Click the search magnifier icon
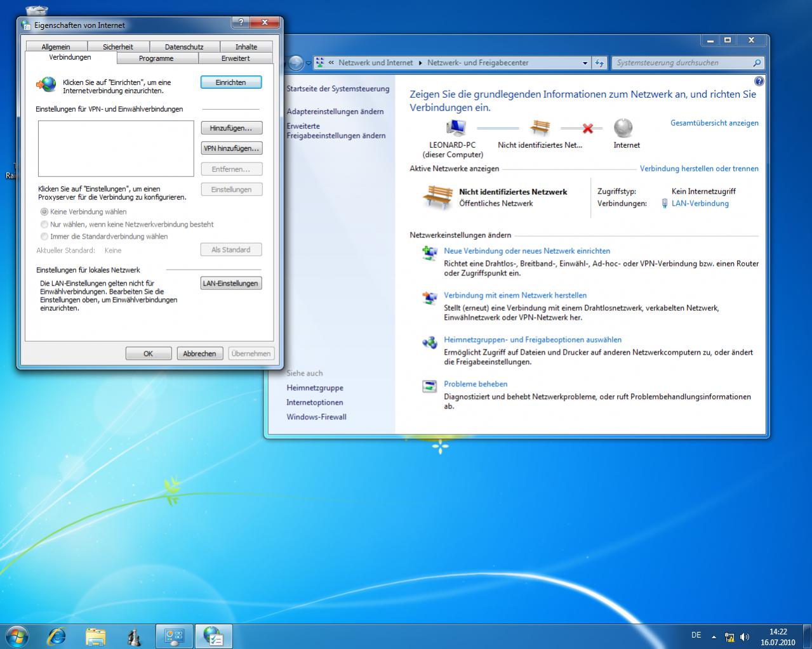The image size is (812, 649). click(757, 63)
